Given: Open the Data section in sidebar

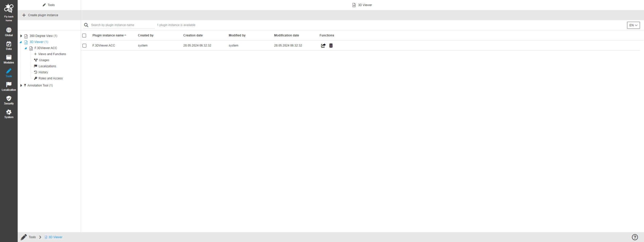Looking at the screenshot, I should (9, 46).
